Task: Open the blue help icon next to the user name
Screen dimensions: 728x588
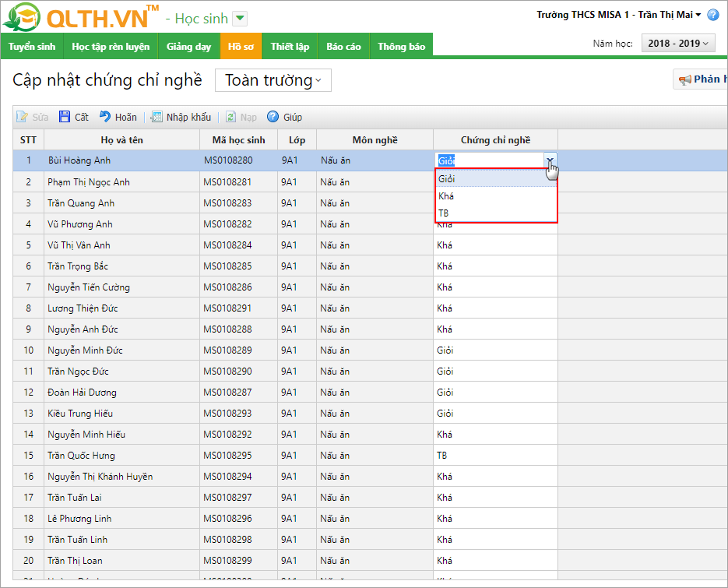Action: coord(712,15)
